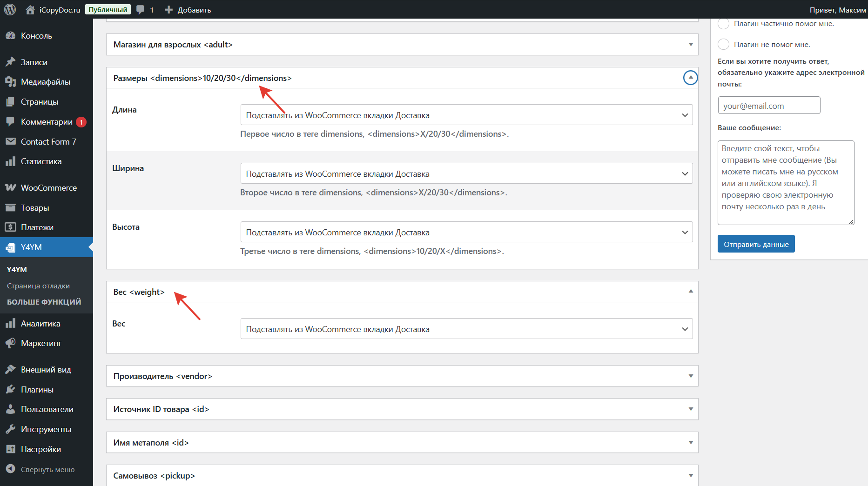Select 'Плагин частично помог мне' radio button

(x=723, y=24)
